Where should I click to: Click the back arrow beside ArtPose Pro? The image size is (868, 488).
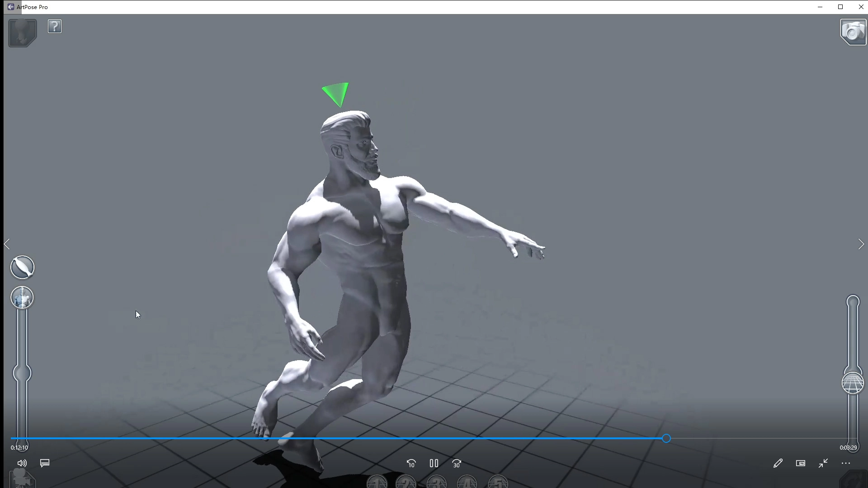pyautogui.click(x=10, y=7)
